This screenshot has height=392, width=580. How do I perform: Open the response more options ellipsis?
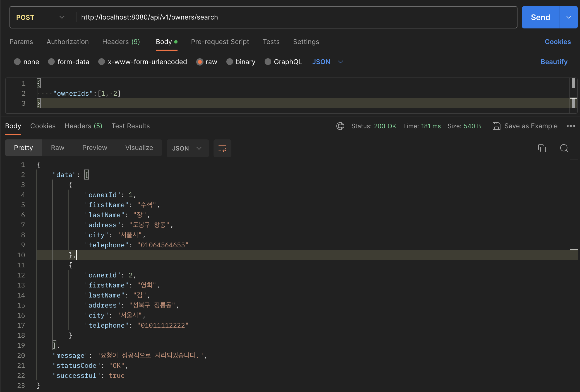point(571,126)
